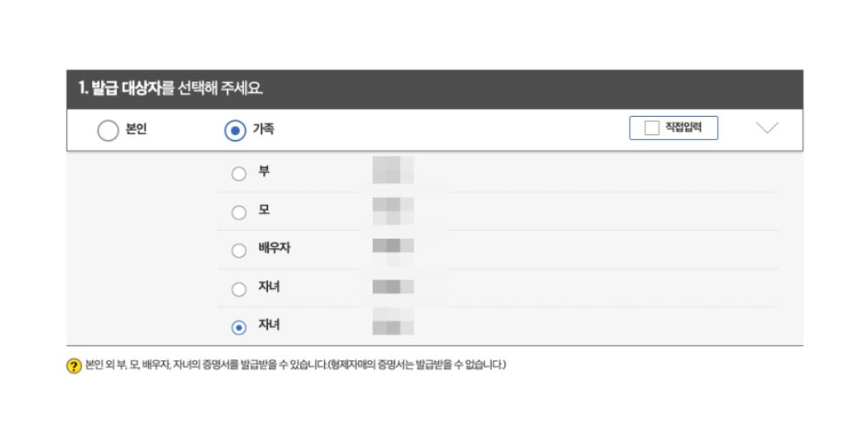The height and width of the screenshot is (445, 868).
Task: Click the 가족 label text
Action: (264, 129)
